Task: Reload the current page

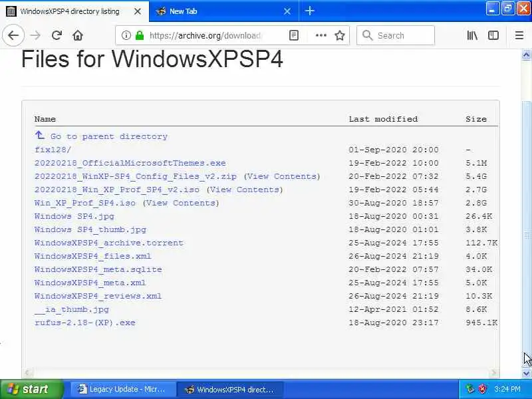Action: (57, 35)
